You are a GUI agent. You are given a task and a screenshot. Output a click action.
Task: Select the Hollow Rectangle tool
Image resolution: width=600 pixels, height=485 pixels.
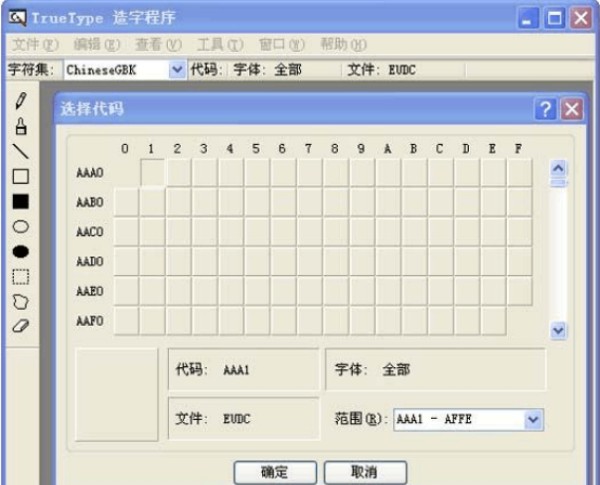(21, 176)
